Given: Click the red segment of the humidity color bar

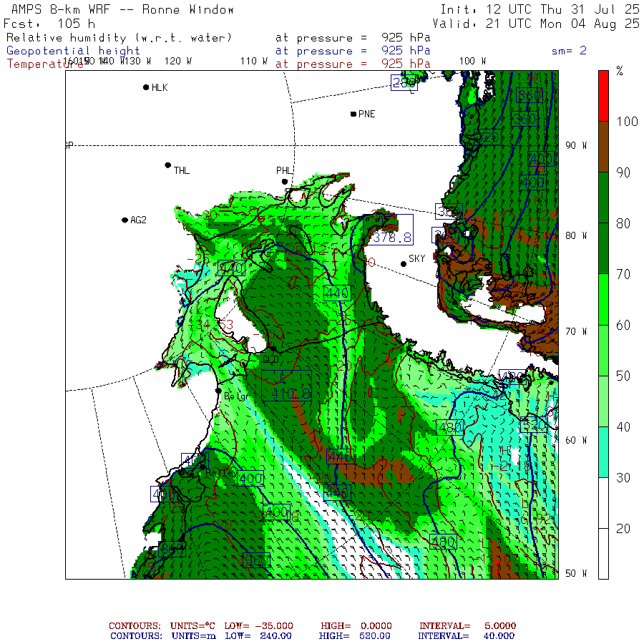Looking at the screenshot, I should coord(603,96).
